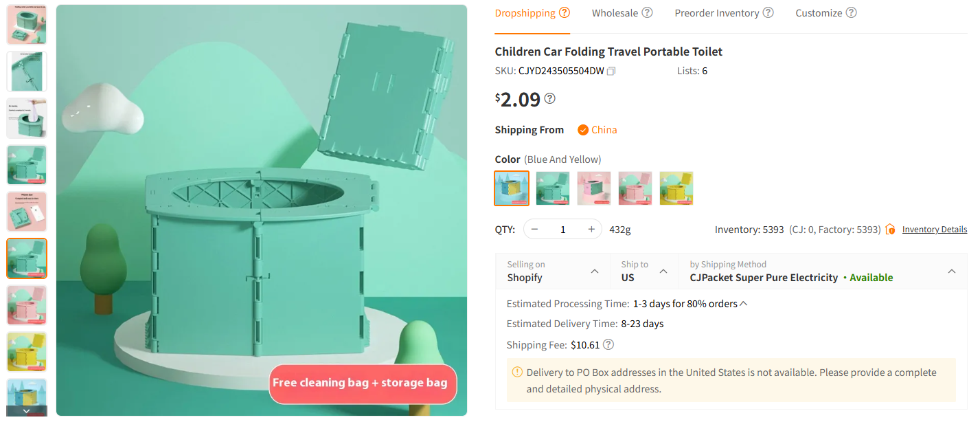This screenshot has width=980, height=422.
Task: Select China as the shipping origin
Action: pos(597,129)
